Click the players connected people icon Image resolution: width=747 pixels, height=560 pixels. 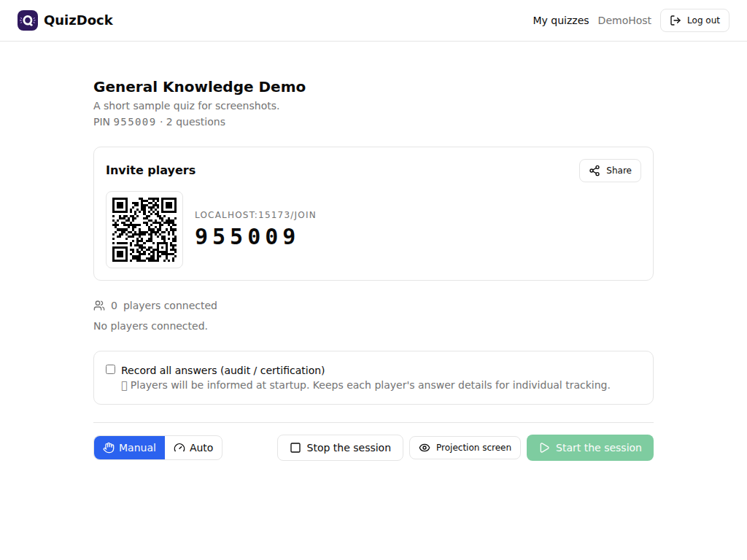99,306
